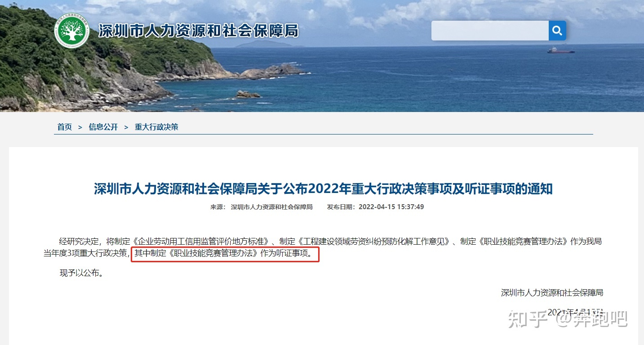Click the cargo ship in the banner photo

point(560,50)
